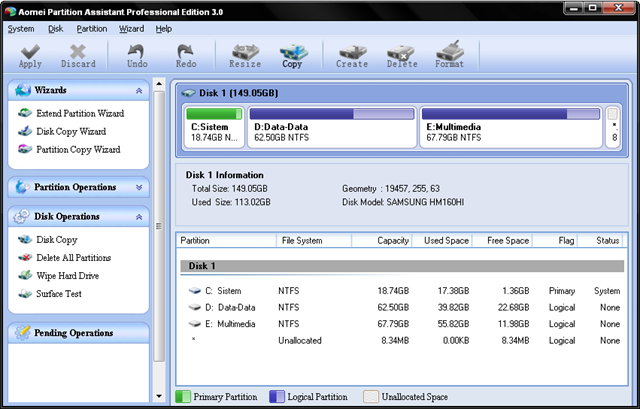Open the Partition menu
Screen dimensions: 640x409
coord(92,29)
